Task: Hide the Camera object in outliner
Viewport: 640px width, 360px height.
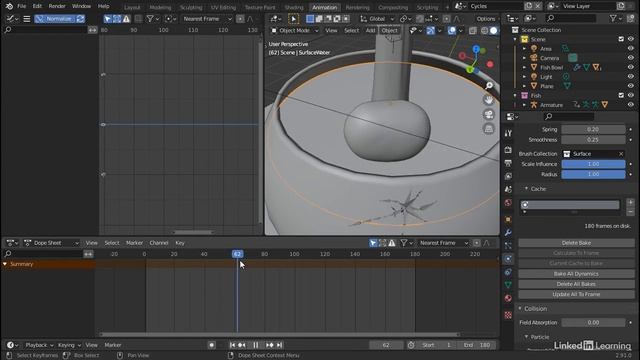Action: pos(631,58)
